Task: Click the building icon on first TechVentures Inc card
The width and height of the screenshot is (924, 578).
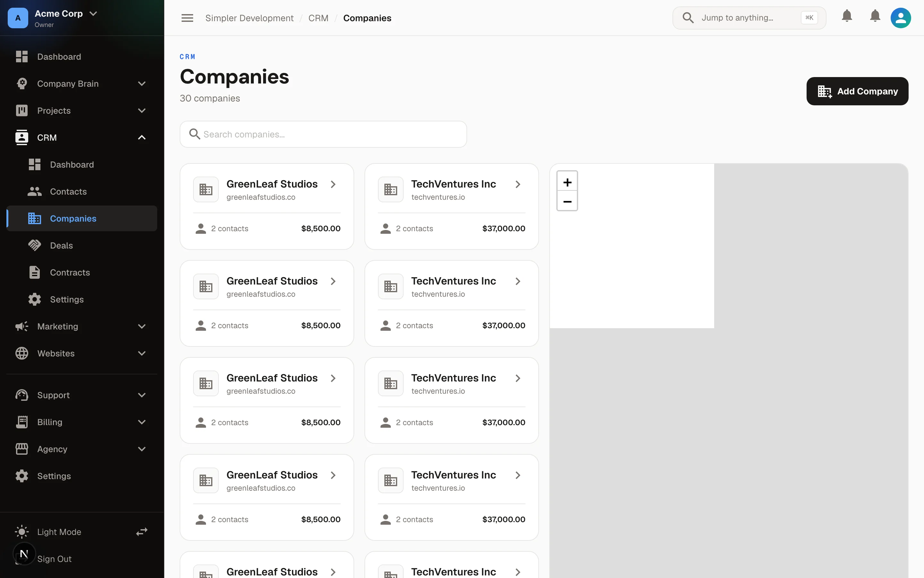Action: pyautogui.click(x=390, y=189)
